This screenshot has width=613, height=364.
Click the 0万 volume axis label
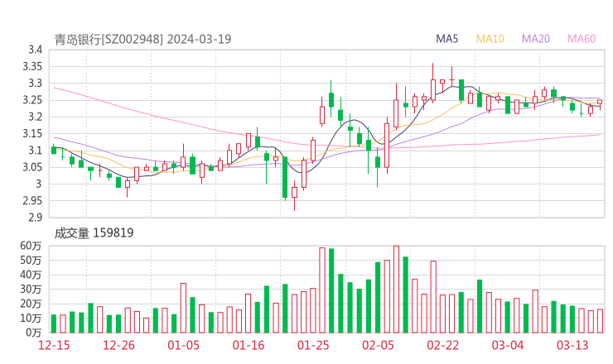[x=33, y=333]
